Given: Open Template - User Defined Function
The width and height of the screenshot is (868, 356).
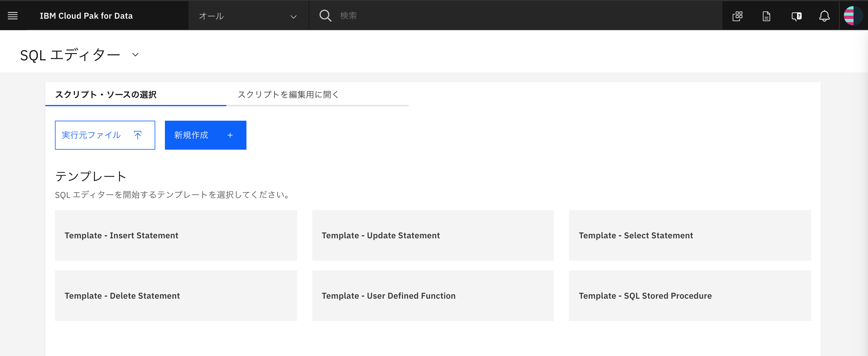Looking at the screenshot, I should [x=433, y=296].
